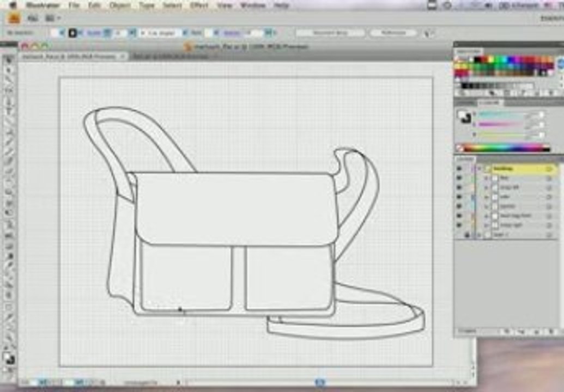Expand the flap sublayer triangle
The height and width of the screenshot is (392, 564).
[486, 178]
